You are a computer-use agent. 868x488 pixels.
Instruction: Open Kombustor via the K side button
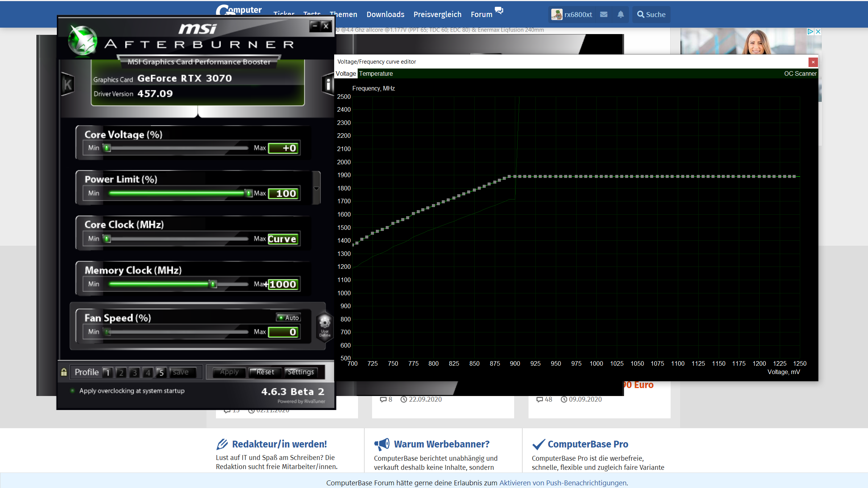67,84
